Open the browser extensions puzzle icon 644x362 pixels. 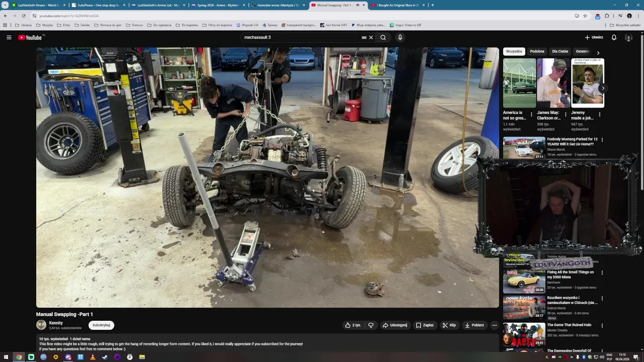click(x=607, y=16)
